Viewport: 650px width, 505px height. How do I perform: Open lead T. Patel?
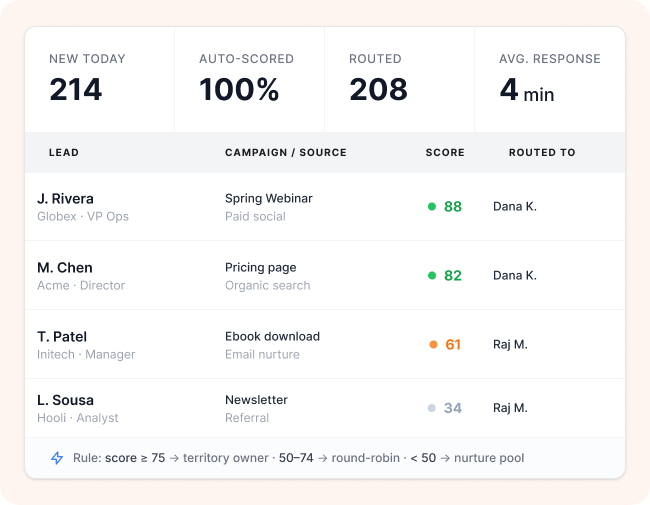click(x=62, y=337)
